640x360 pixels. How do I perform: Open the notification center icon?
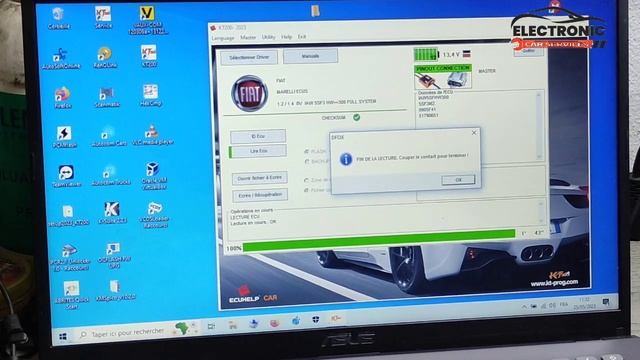tap(606, 302)
